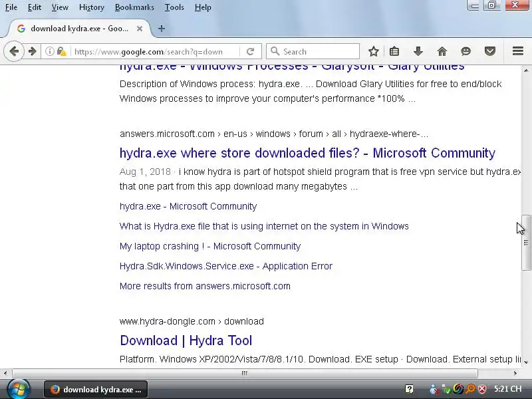This screenshot has width=532, height=399.
Task: Click the horizontal scrollbar left arrow
Action: tap(5, 373)
